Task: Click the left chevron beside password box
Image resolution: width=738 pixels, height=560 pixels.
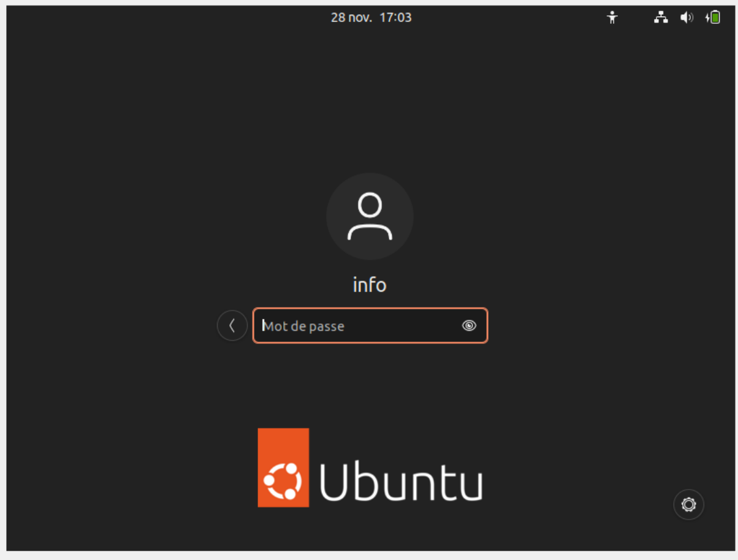Action: [232, 325]
